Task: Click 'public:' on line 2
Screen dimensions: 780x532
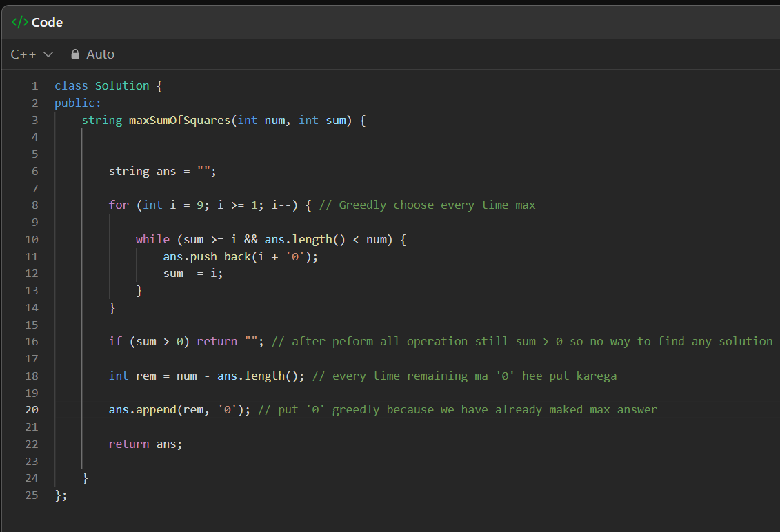Action: point(78,103)
